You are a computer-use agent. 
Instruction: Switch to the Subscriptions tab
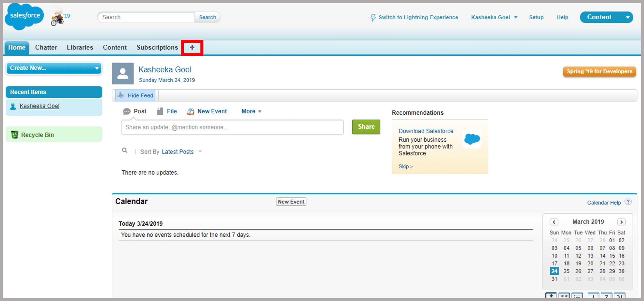(x=157, y=48)
